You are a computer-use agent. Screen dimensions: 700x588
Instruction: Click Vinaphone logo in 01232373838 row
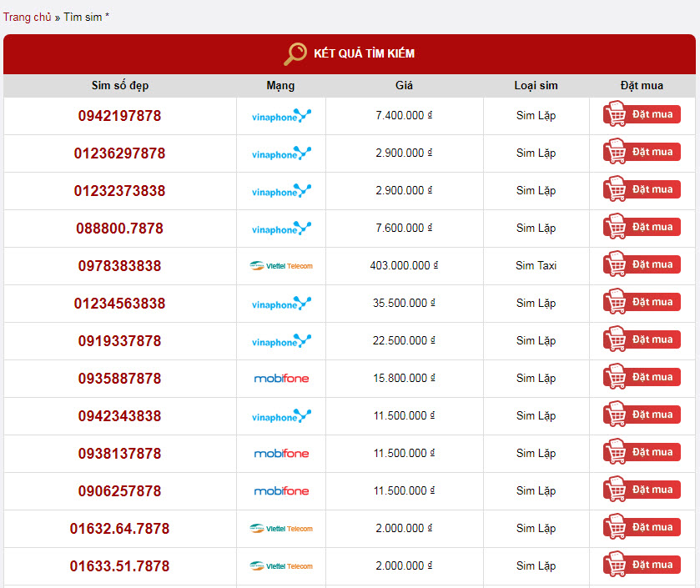281,191
